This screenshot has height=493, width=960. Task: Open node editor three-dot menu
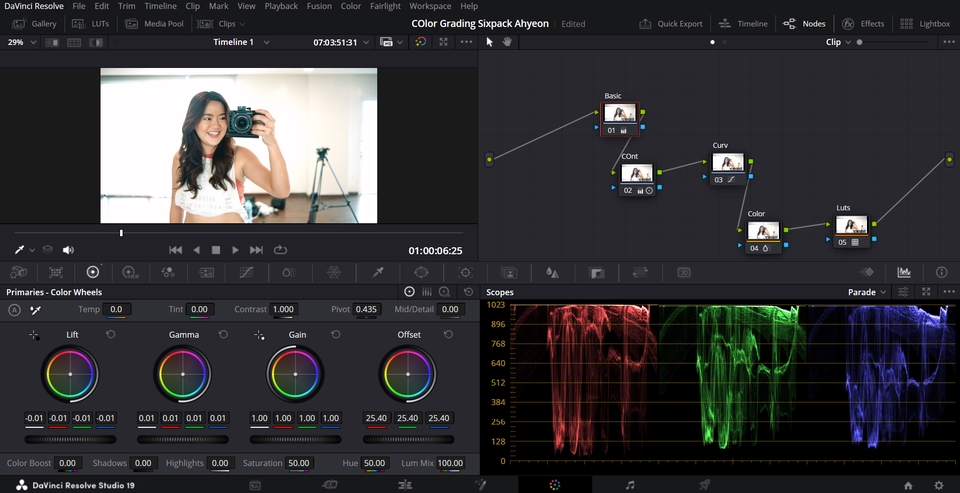(948, 42)
